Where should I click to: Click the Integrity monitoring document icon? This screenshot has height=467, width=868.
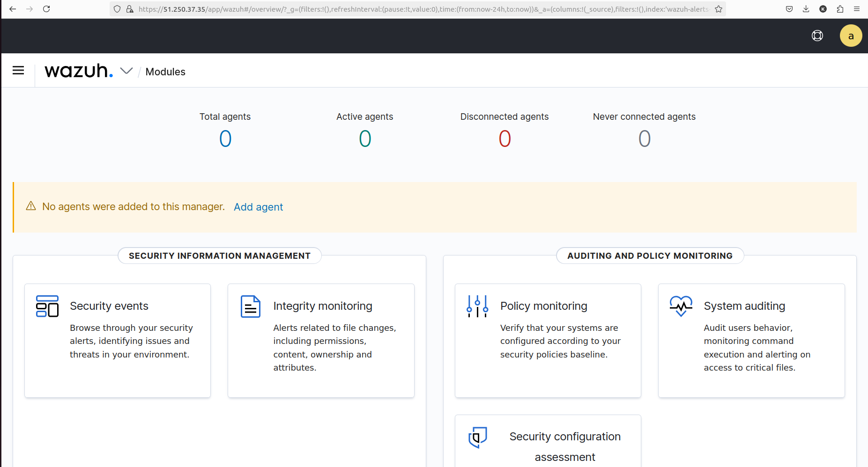[x=251, y=306]
